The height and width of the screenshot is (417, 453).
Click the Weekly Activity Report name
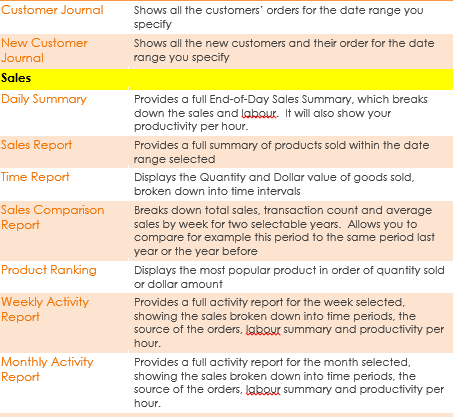45,309
